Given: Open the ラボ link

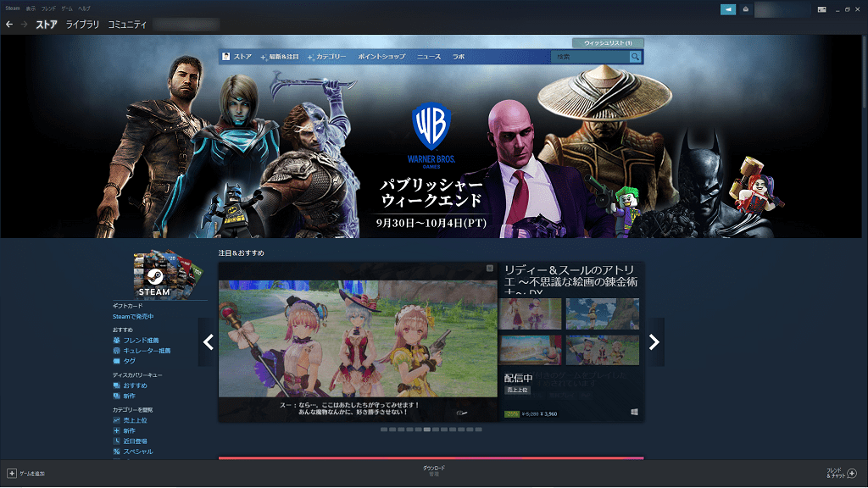Looking at the screenshot, I should point(459,57).
